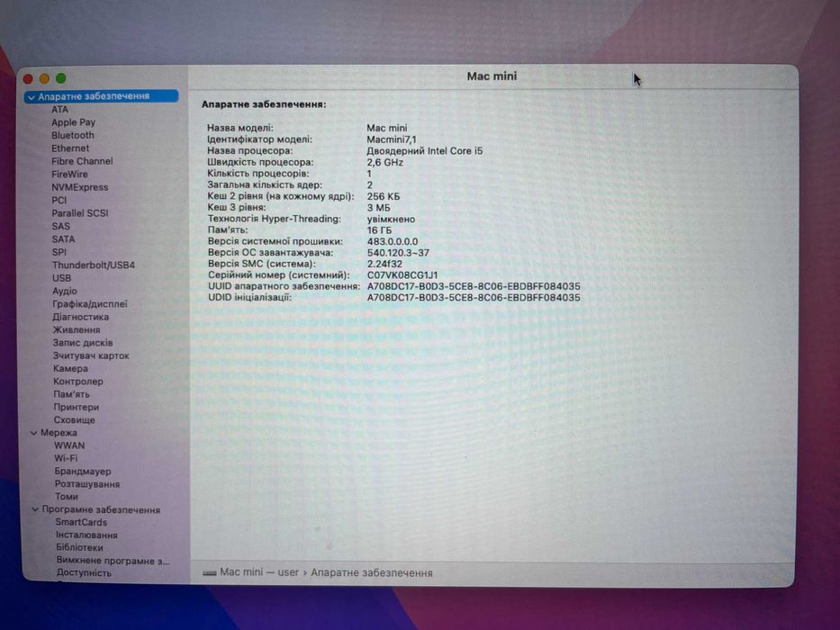
Task: Click the processor speed value 2,6 GHz
Action: 385,162
